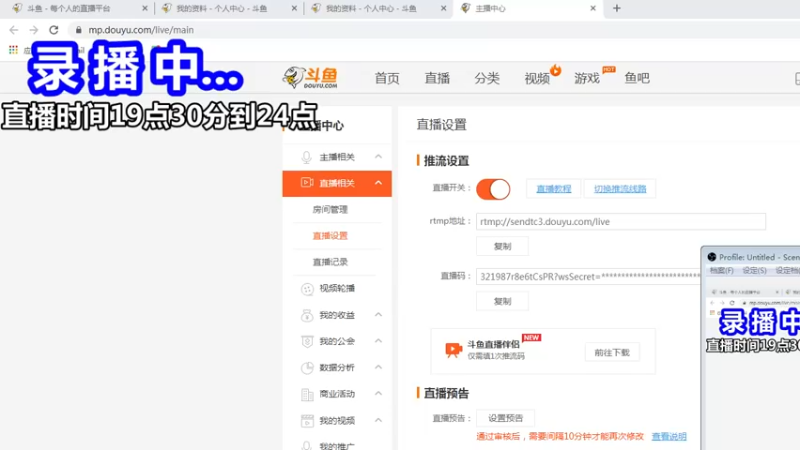Open 首页 in top navigation

point(387,78)
